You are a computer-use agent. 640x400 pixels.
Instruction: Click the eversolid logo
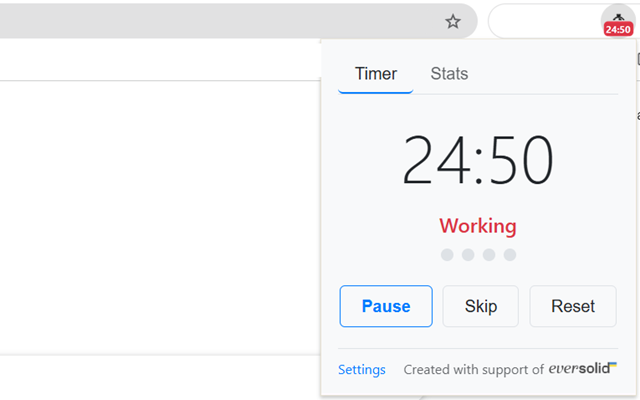pyautogui.click(x=582, y=369)
